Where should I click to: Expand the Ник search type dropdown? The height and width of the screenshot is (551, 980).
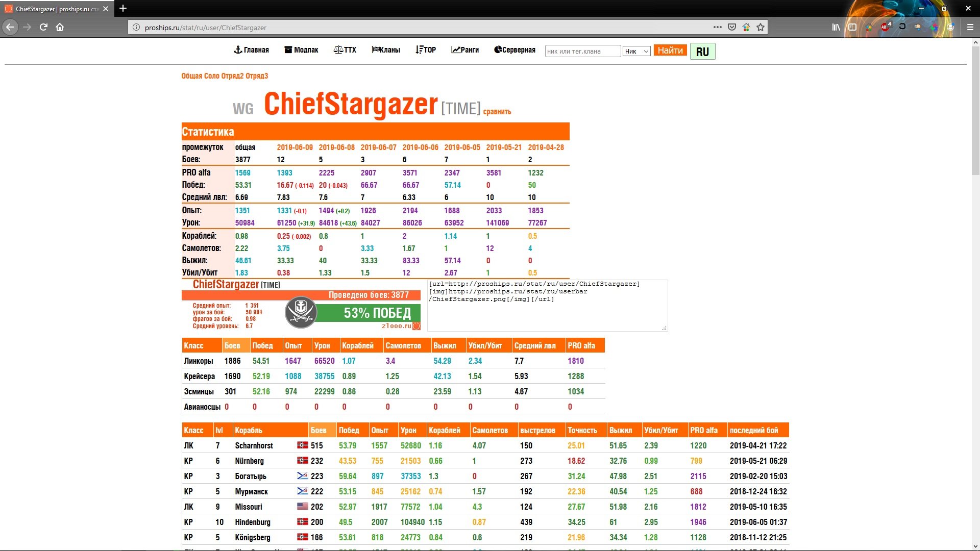(636, 51)
